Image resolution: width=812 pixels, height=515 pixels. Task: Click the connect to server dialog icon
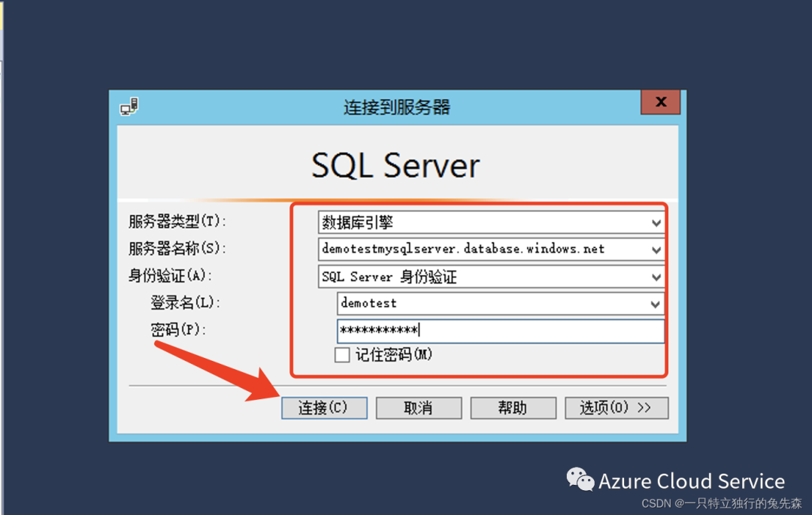coord(129,107)
